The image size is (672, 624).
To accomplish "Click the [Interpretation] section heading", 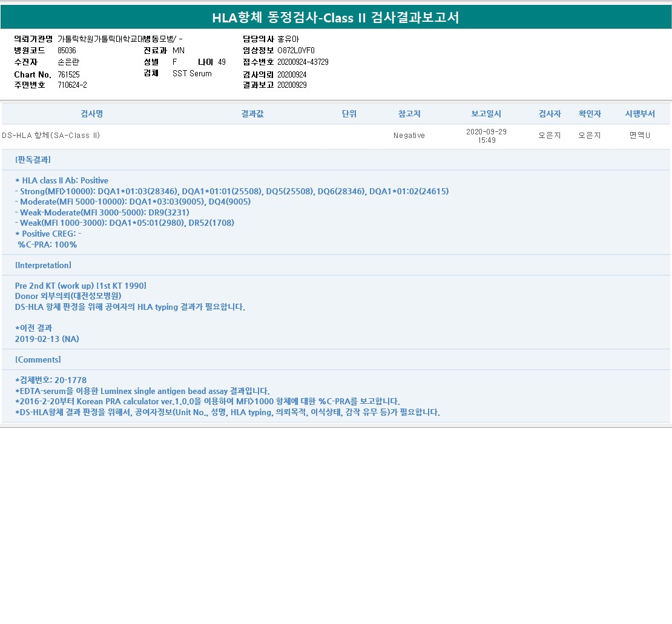I will tap(43, 265).
